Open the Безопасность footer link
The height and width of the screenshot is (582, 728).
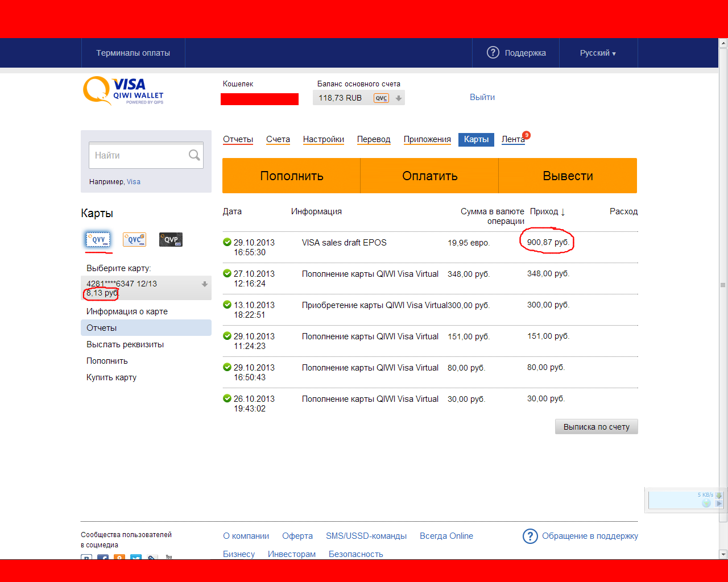(356, 554)
